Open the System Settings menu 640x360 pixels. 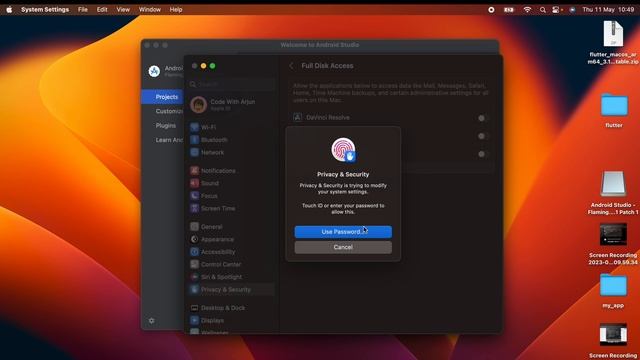pyautogui.click(x=45, y=9)
